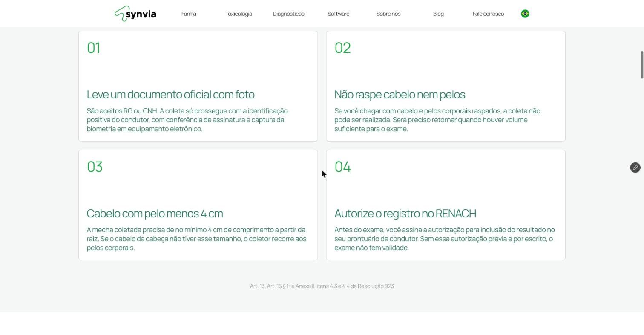The height and width of the screenshot is (335, 644).
Task: Click the Synvia logo
Action: point(135,14)
